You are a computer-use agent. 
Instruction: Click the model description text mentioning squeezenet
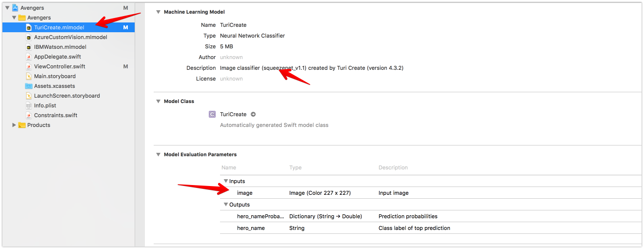point(312,68)
